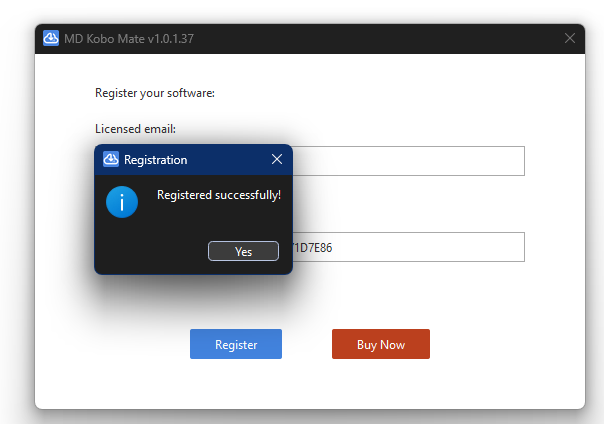This screenshot has width=604, height=424.
Task: Click the "Licensed email:" label
Action: pyautogui.click(x=135, y=129)
